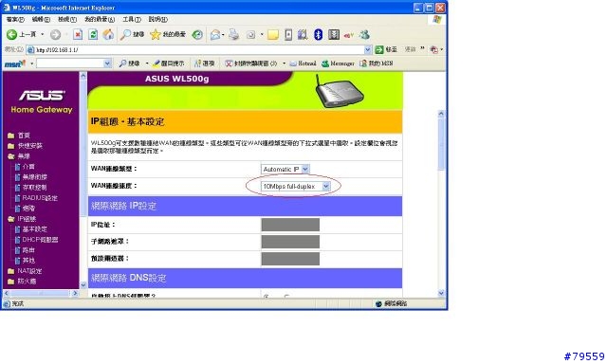Screen dimensions: 607x364
Task: Click the Windows flag logo in menu bar corner
Action: tap(436, 19)
